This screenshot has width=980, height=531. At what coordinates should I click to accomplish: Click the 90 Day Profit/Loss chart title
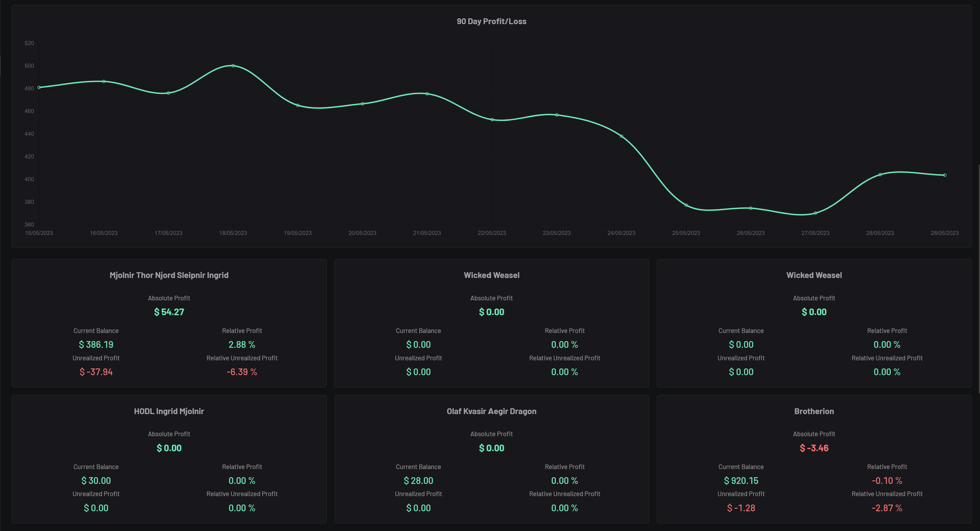click(491, 22)
